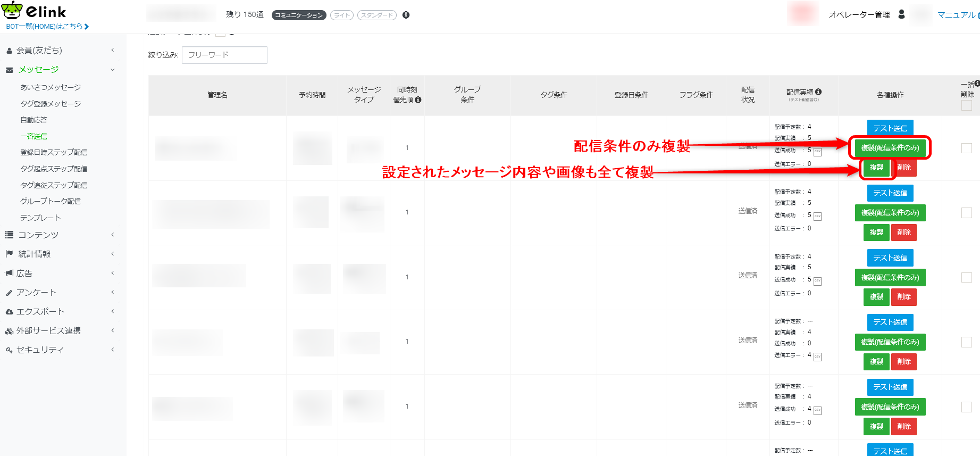The image size is (980, 456).
Task: Click the エクスポート cloud icon
Action: point(9,312)
